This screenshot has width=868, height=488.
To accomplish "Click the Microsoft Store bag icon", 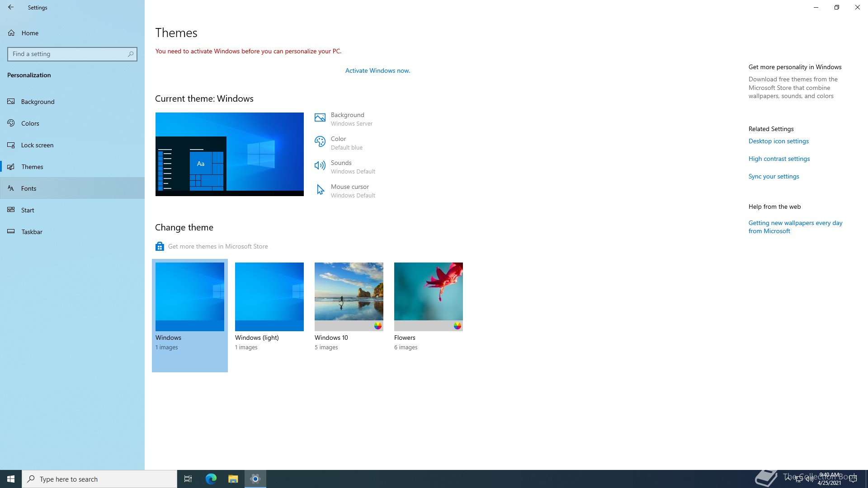I will [160, 246].
